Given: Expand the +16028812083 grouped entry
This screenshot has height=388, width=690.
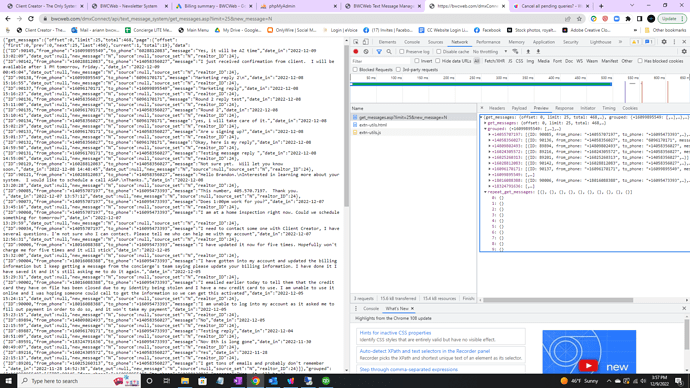Looking at the screenshot, I should [489, 163].
